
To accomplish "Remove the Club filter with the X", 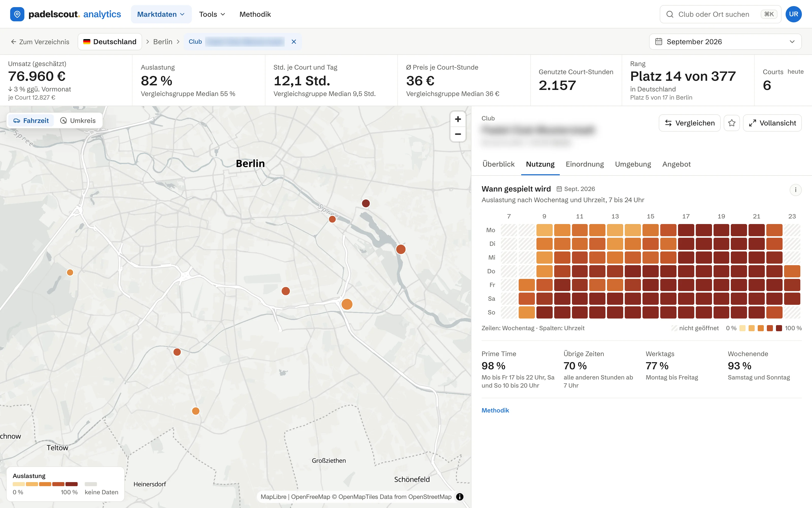I will click(x=294, y=42).
